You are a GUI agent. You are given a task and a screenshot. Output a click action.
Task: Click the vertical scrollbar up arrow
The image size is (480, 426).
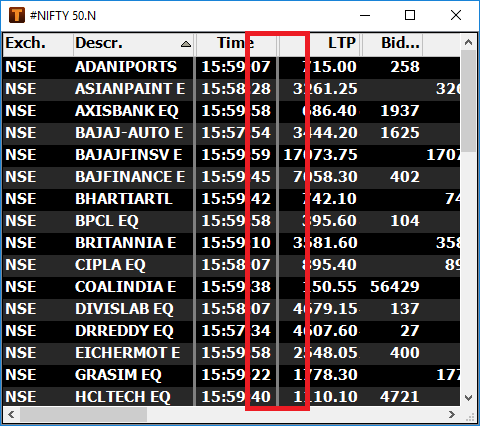[468, 42]
